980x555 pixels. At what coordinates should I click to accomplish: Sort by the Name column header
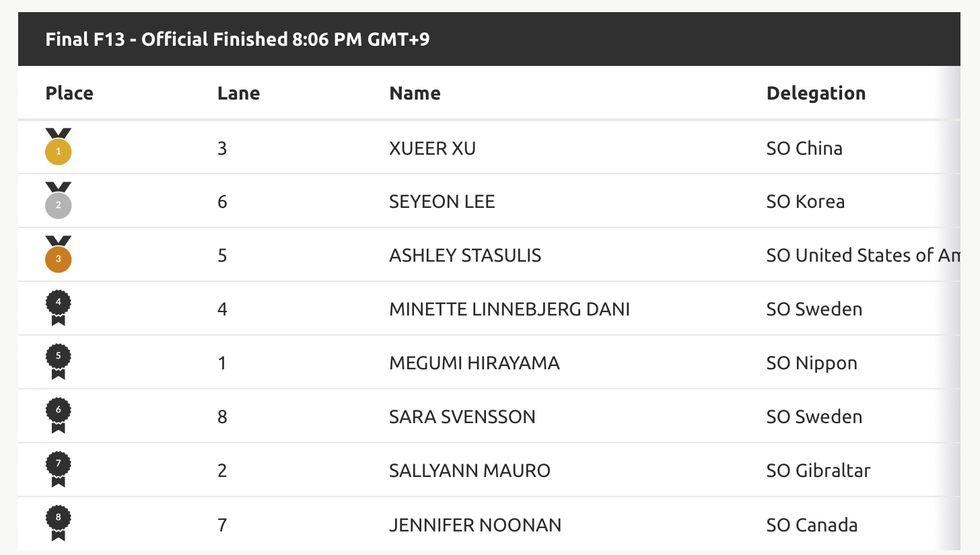(x=415, y=93)
